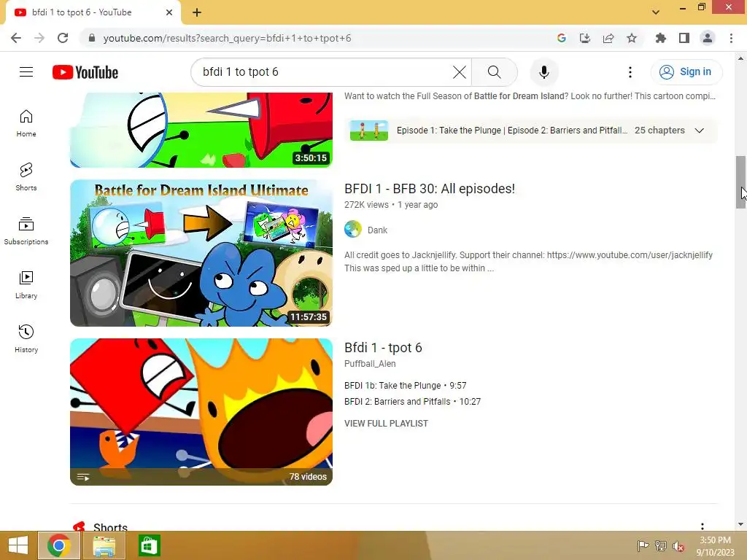The image size is (747, 560).
Task: Open YouTube settings three-dot menu
Action: [630, 72]
